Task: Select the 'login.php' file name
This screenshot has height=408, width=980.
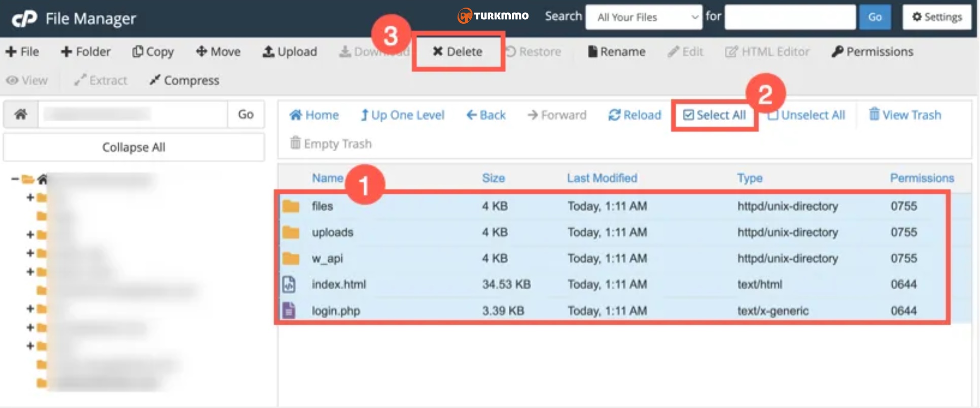Action: (336, 311)
